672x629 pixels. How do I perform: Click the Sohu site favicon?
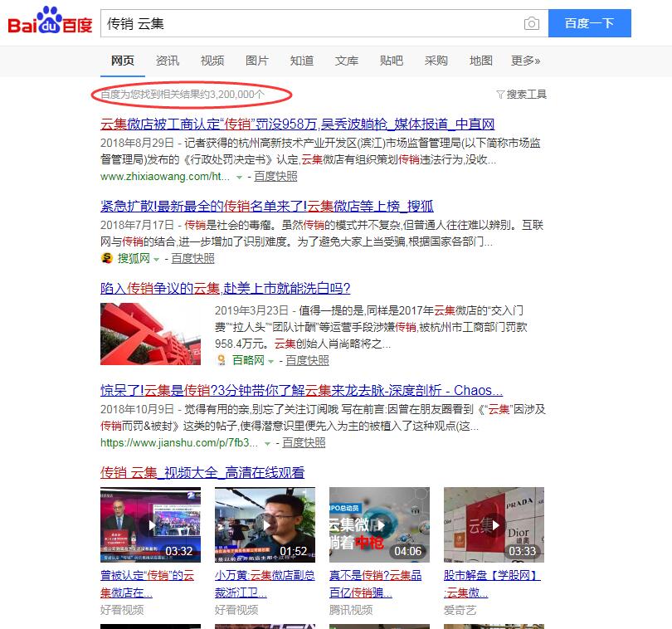106,258
